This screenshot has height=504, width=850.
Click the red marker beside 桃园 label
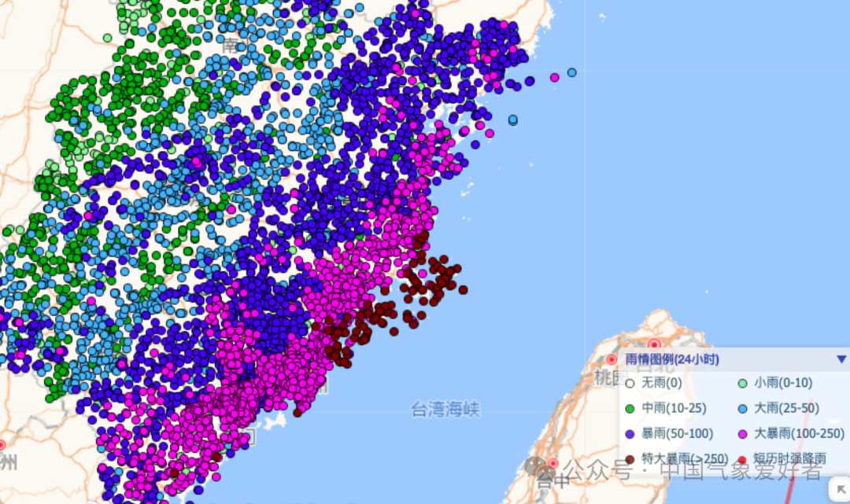[612, 359]
